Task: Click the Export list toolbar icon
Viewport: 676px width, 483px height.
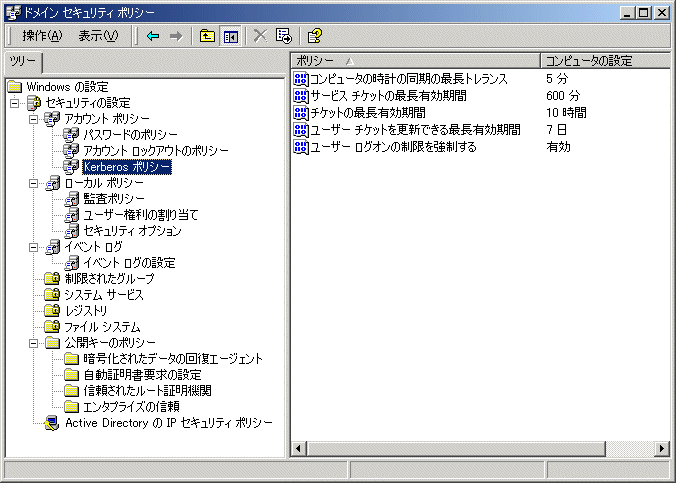Action: click(x=284, y=36)
